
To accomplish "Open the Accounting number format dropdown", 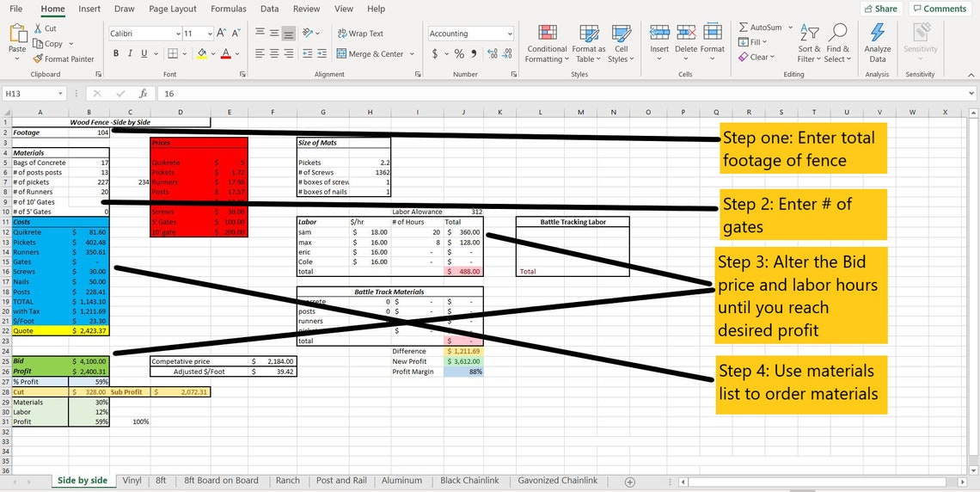I will click(x=510, y=34).
